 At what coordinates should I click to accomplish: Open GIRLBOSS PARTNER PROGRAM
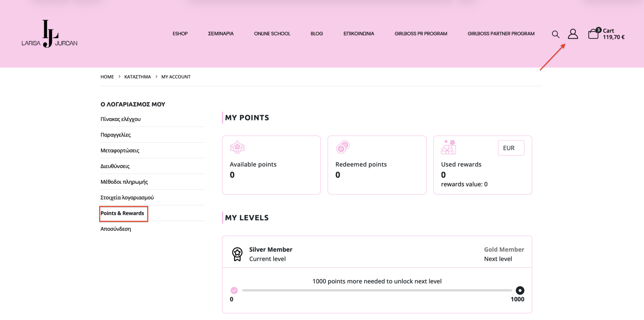pos(501,33)
